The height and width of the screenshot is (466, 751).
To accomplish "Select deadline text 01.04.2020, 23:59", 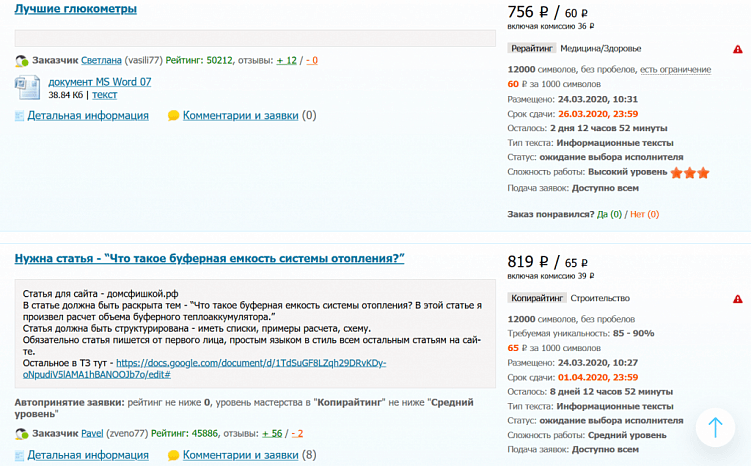I will [x=598, y=377].
